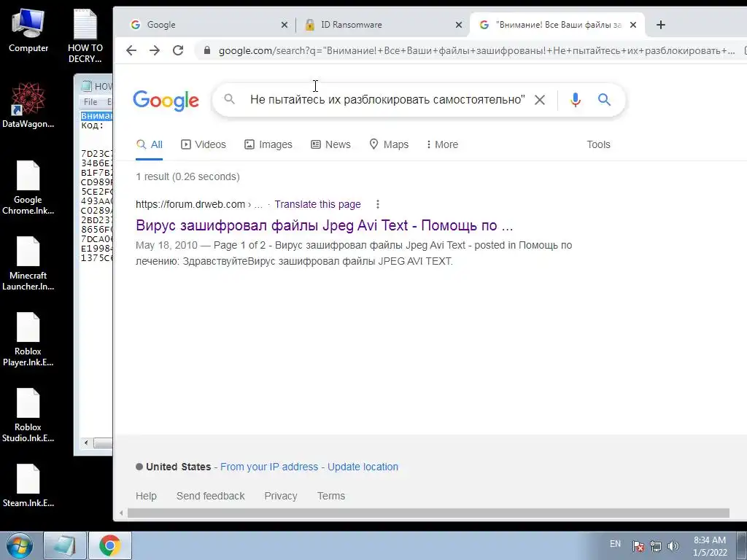This screenshot has height=560, width=747.
Task: Start voice search with the microphone icon
Action: point(576,99)
